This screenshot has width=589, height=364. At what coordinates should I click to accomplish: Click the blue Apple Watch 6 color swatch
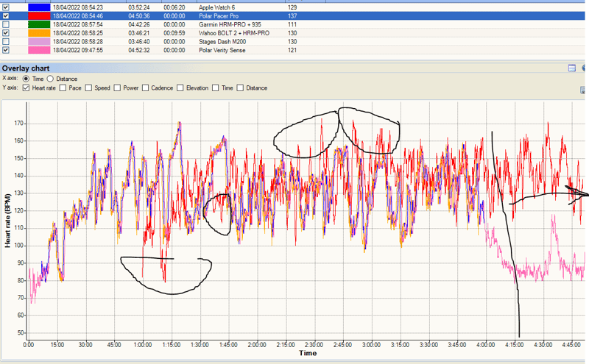pyautogui.click(x=39, y=7)
